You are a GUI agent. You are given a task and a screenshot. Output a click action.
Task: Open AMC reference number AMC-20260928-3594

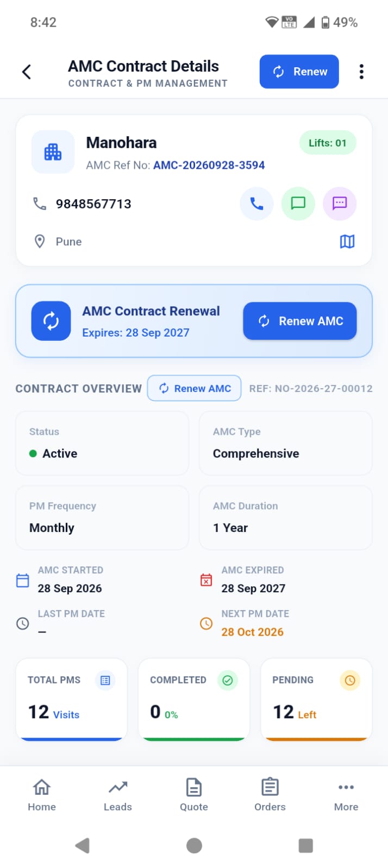click(x=209, y=165)
